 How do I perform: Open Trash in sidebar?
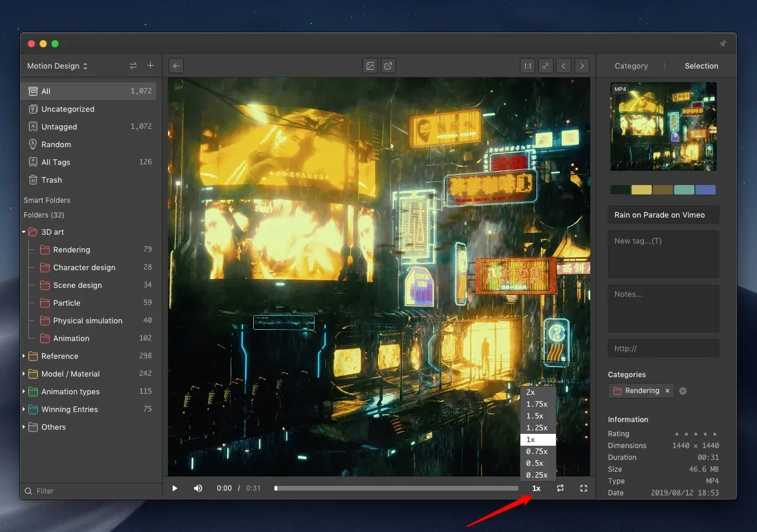89,180
